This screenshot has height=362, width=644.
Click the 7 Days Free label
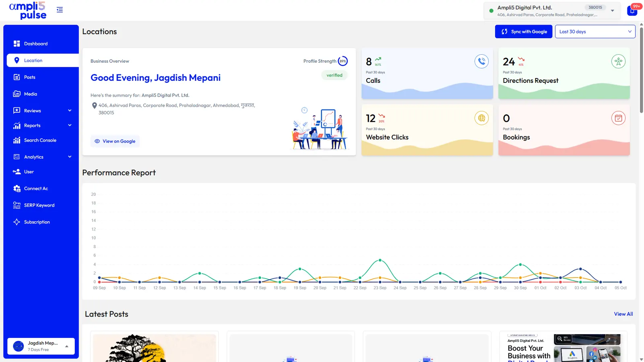click(x=38, y=350)
